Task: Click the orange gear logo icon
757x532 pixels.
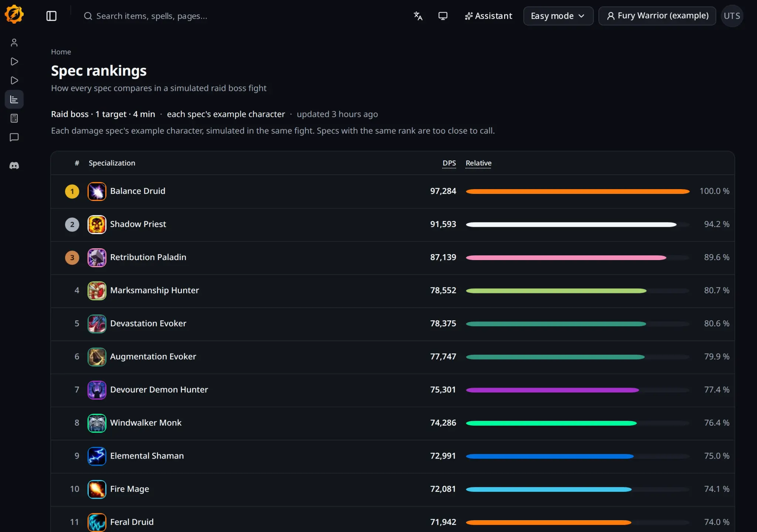Action: click(14, 14)
